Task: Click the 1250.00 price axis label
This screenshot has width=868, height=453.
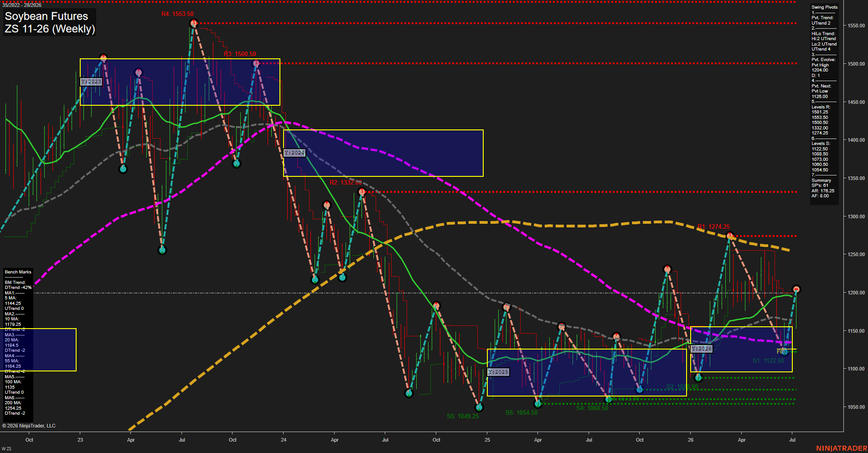Action: click(856, 254)
